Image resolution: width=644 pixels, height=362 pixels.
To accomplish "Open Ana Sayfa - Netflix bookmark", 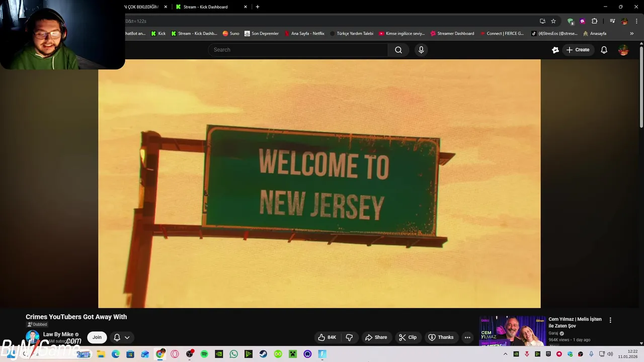I will click(x=304, y=34).
